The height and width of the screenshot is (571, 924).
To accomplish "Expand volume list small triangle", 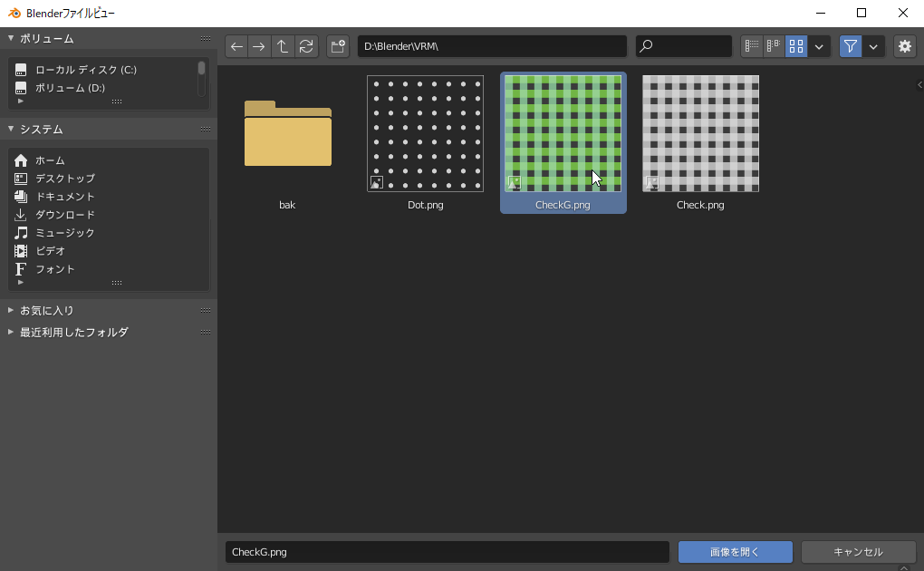I will tap(21, 101).
